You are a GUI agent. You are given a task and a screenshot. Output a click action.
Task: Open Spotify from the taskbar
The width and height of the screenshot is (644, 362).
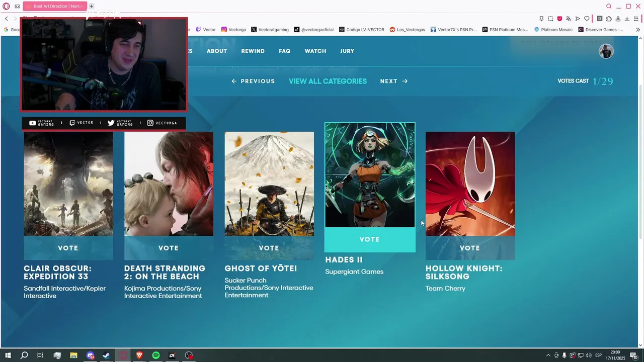[x=156, y=355]
